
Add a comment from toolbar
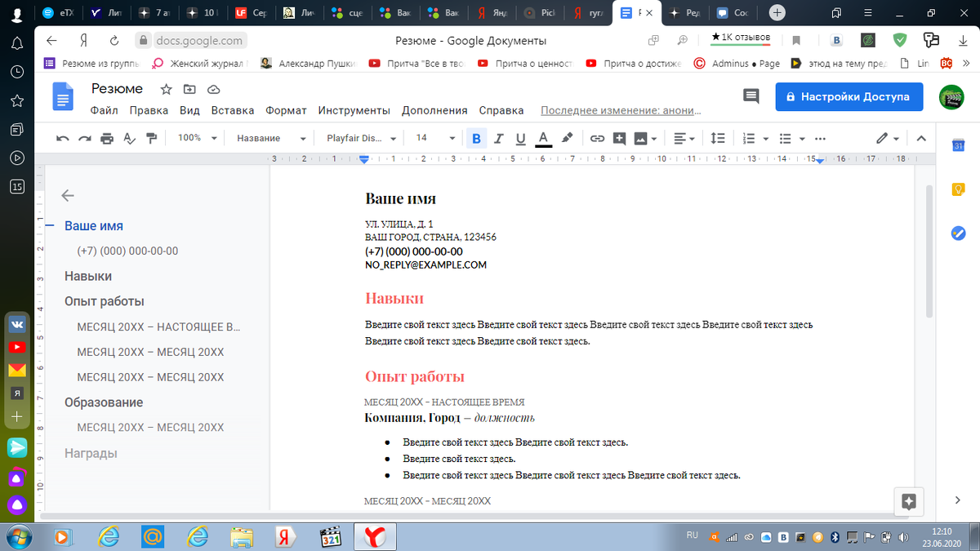619,139
